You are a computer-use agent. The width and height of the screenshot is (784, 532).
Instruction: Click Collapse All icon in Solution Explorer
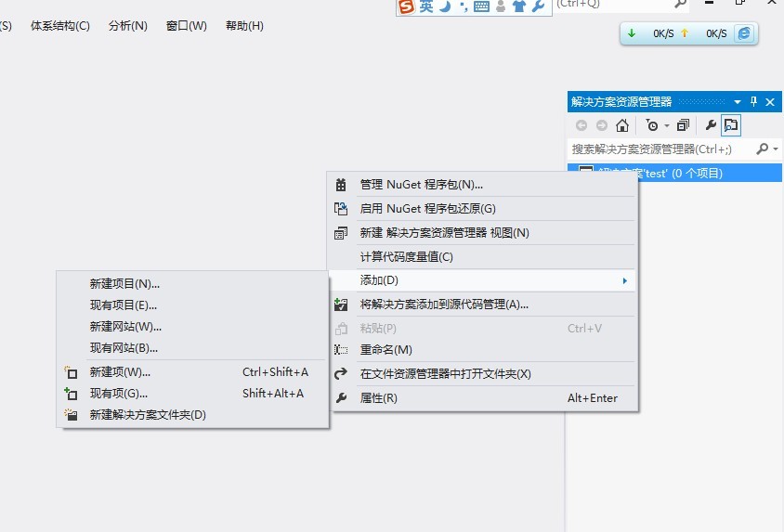click(x=683, y=125)
